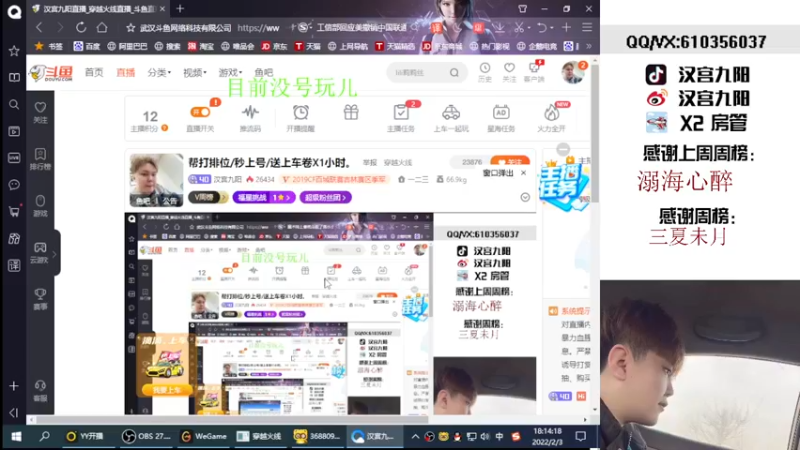Image resolution: width=800 pixels, height=450 pixels.
Task: Open YY开播 from the taskbar
Action: 85,436
